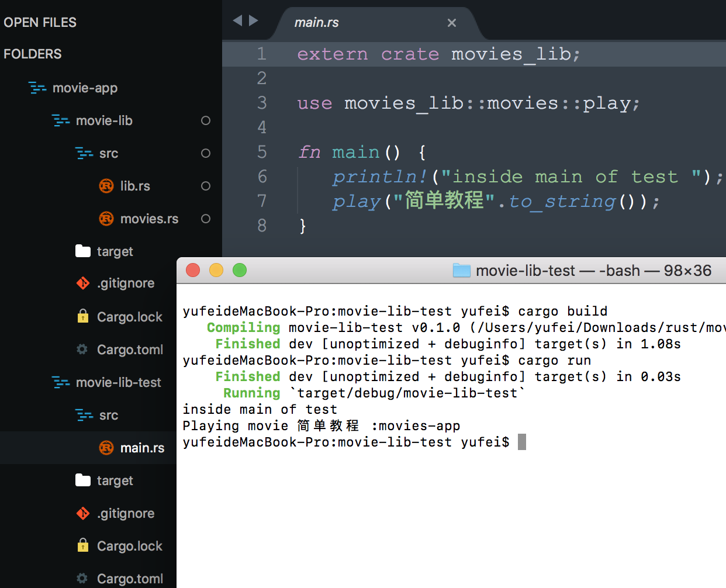This screenshot has height=588, width=726.
Task: Click 'movies_lib::movies::play' on line 3
Action: [x=487, y=103]
